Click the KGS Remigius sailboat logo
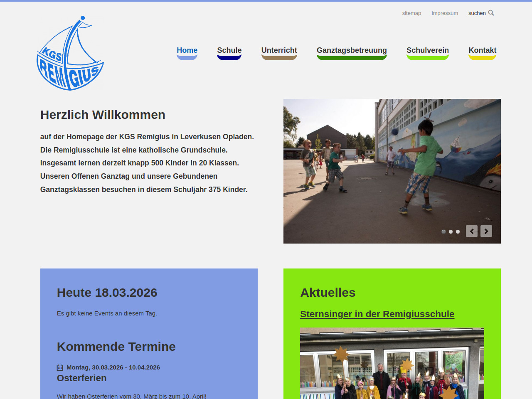Image resolution: width=532 pixels, height=399 pixels. point(70,53)
